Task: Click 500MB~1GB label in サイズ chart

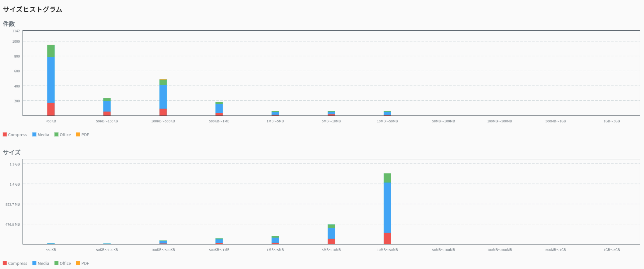Action: 556,250
